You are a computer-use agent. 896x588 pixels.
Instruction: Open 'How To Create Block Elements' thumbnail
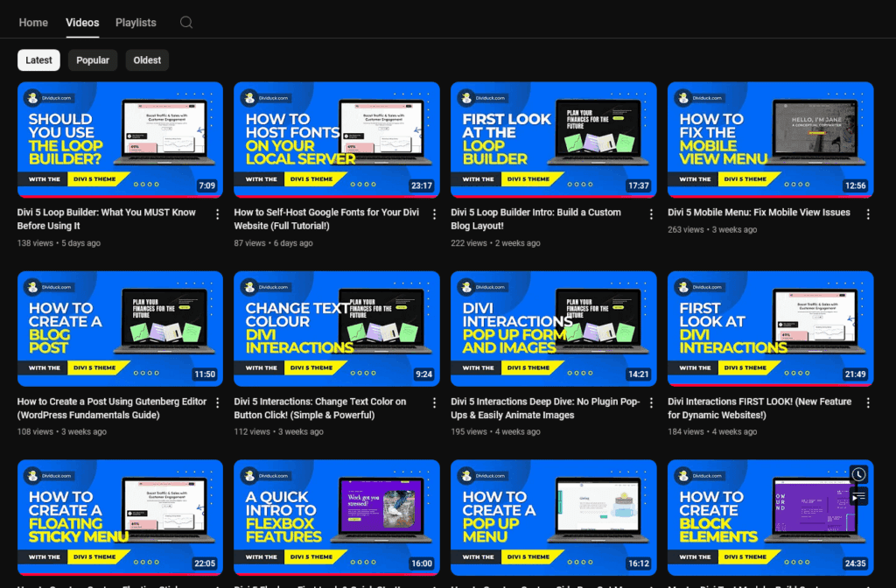[x=770, y=518]
